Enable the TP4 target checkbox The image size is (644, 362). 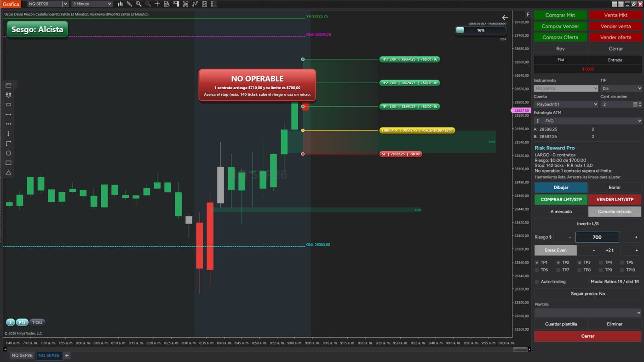tap(601, 263)
